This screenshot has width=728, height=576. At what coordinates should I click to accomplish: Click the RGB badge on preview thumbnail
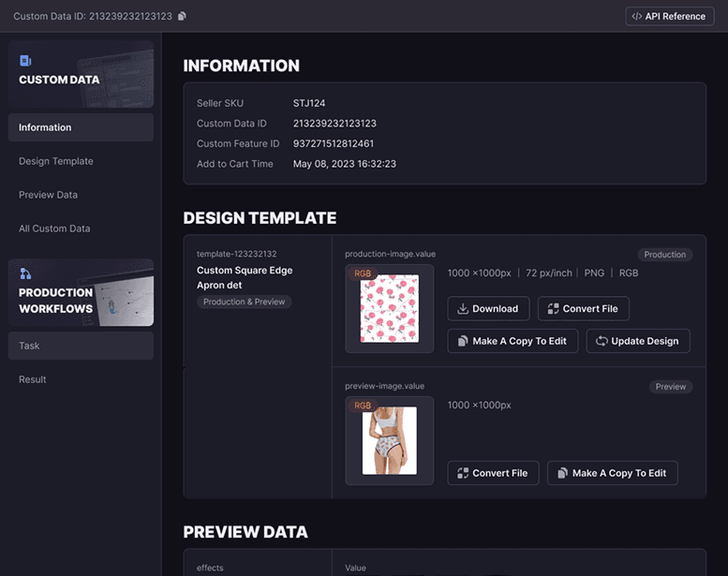point(363,406)
